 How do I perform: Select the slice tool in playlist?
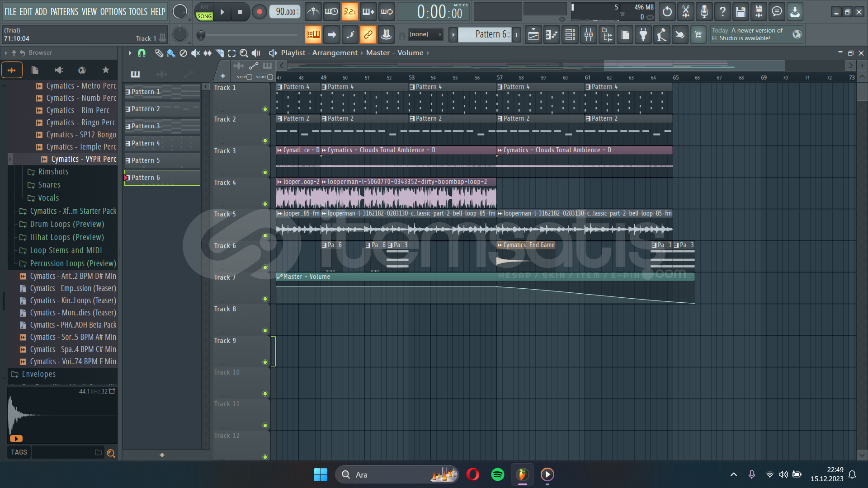(x=220, y=53)
